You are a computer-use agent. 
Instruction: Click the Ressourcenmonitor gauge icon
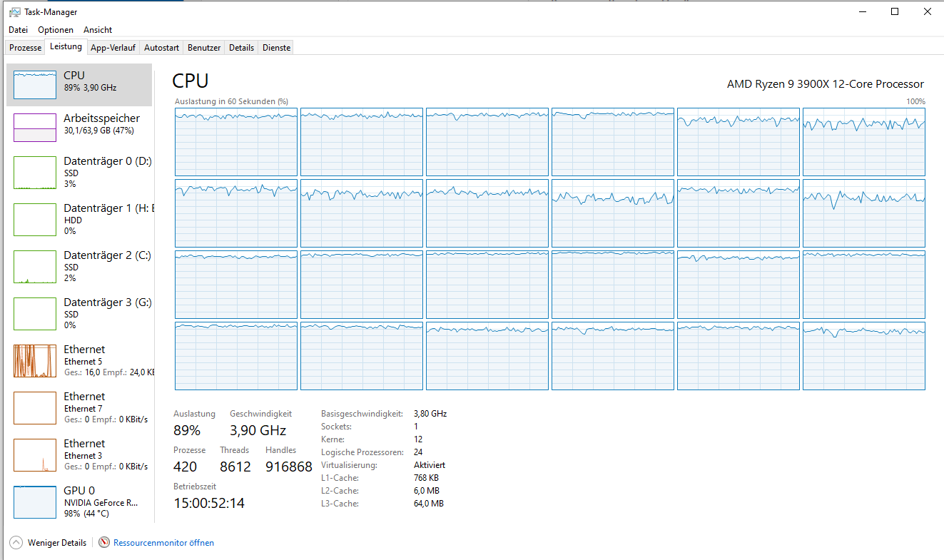coord(105,543)
